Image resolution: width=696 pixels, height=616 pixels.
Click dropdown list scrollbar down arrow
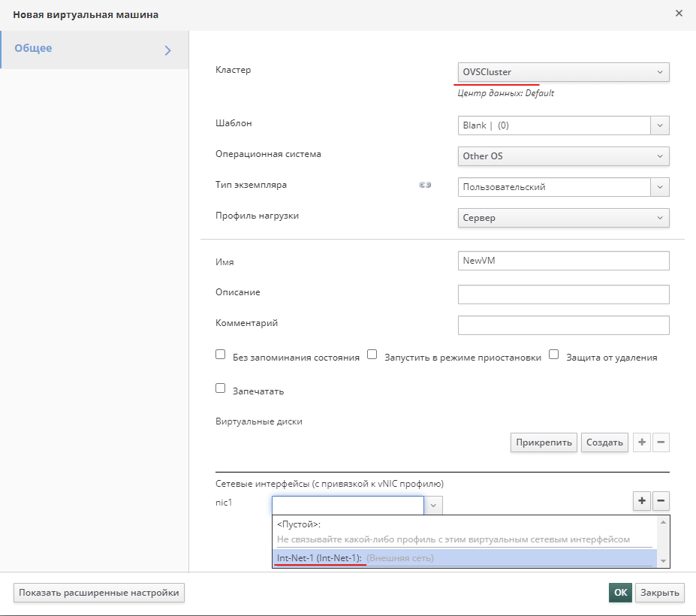click(663, 561)
